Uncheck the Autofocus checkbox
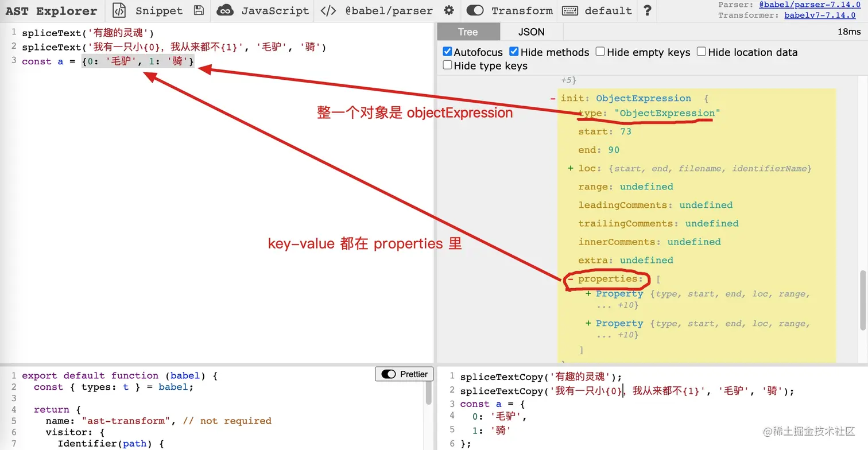 (448, 52)
